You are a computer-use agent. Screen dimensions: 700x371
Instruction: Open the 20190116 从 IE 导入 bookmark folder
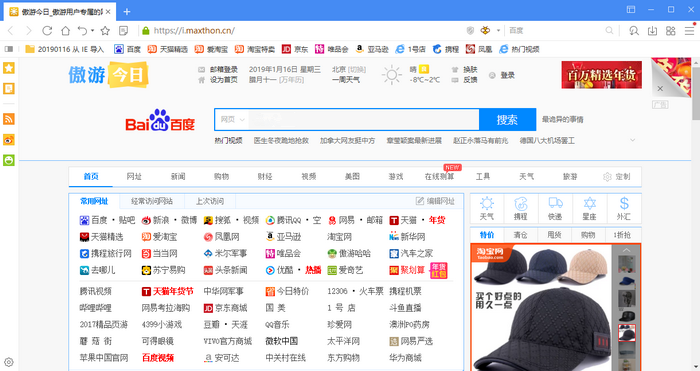tap(65, 49)
